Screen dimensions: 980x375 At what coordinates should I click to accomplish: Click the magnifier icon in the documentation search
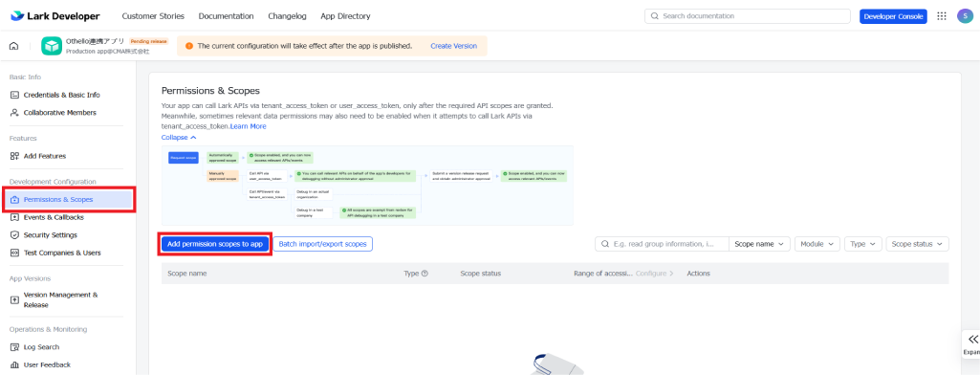[x=655, y=16]
